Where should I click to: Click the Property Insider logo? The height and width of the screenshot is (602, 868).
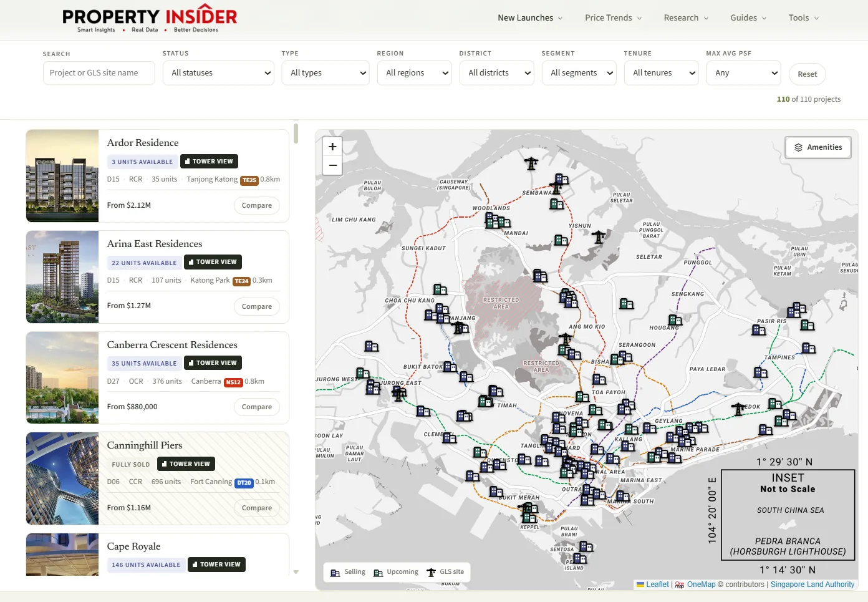(x=150, y=20)
